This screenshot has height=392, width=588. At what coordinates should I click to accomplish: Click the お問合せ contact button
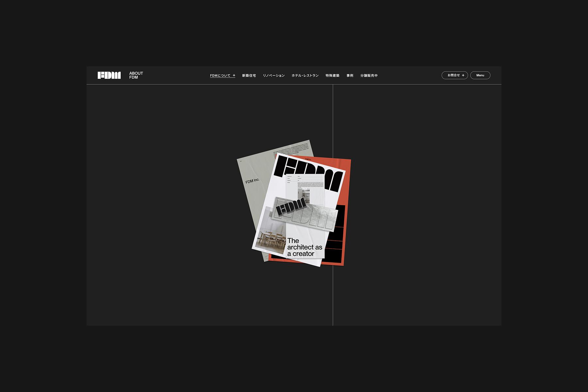[x=455, y=75]
